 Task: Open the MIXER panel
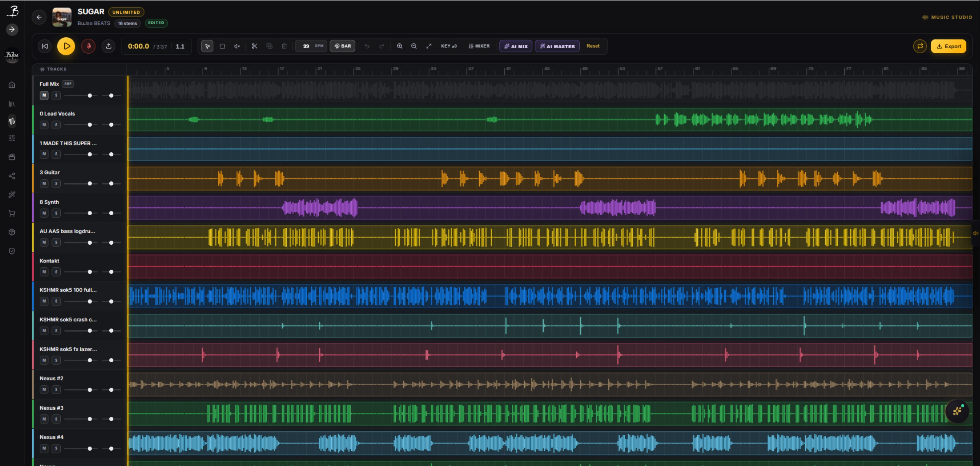479,46
